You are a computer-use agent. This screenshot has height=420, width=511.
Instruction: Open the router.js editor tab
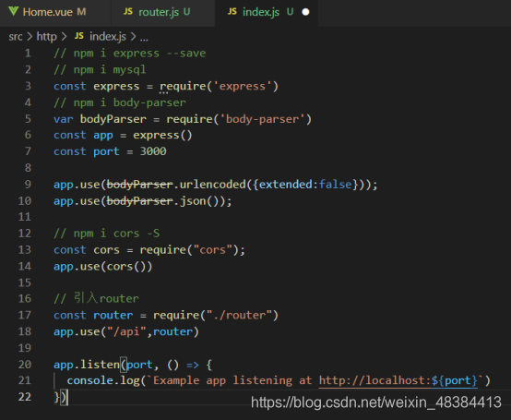163,12
